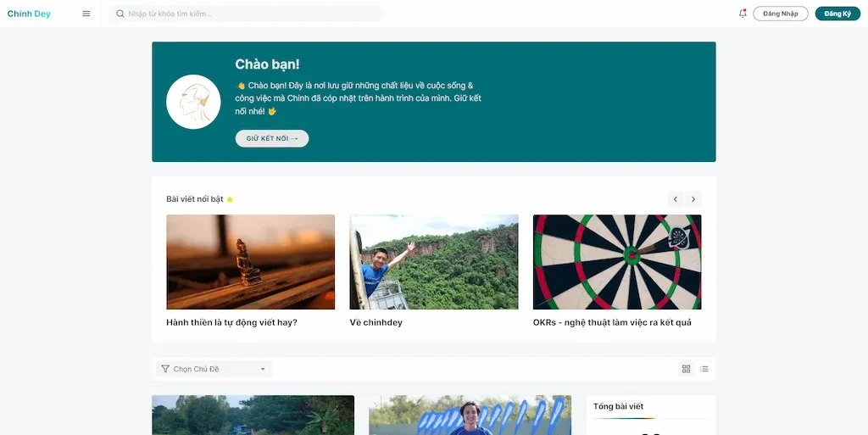Open Hành thiền là tự động viết hay article

coord(231,323)
